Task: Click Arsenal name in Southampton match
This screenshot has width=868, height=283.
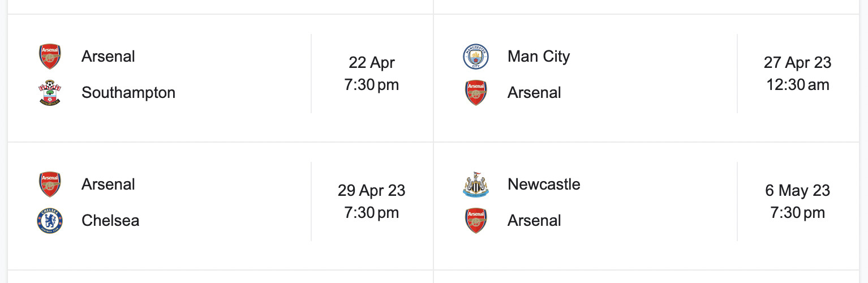Action: [x=108, y=57]
